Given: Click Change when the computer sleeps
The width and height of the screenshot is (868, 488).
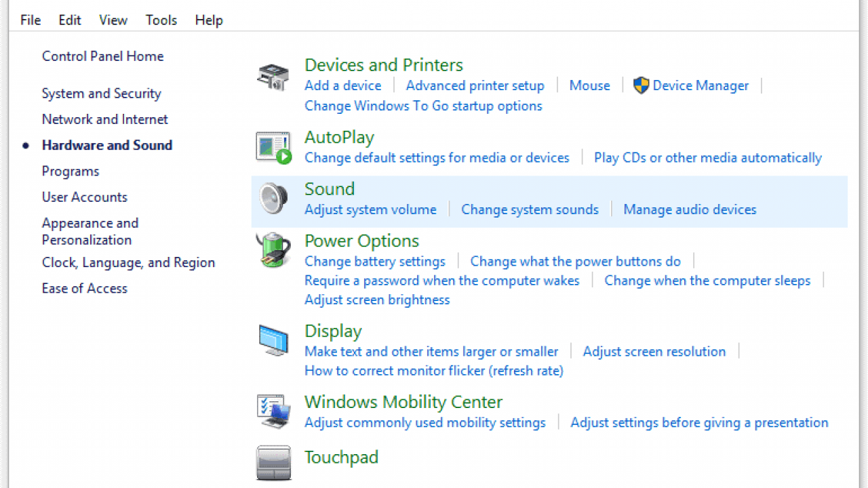Looking at the screenshot, I should coord(707,281).
